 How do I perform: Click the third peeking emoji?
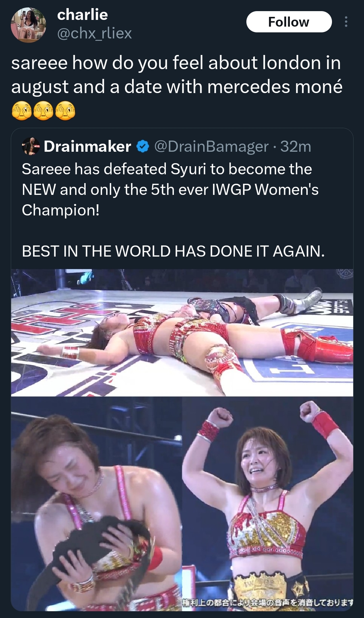[x=65, y=111]
